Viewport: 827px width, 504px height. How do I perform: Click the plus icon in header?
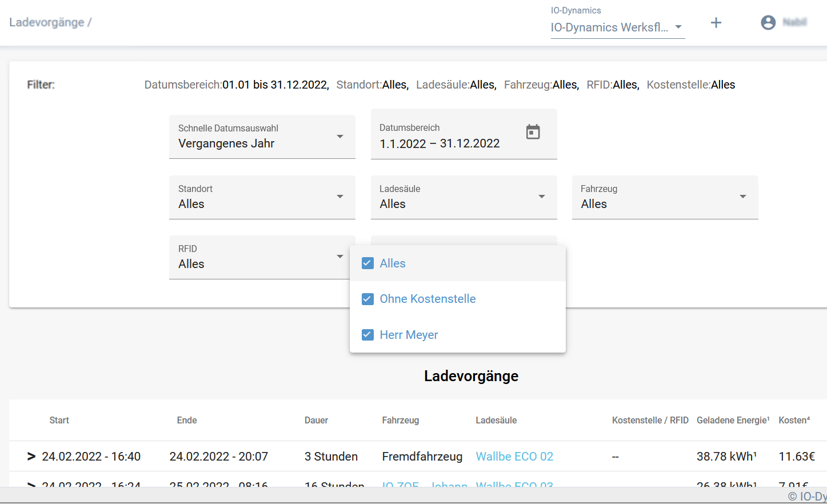coord(716,23)
